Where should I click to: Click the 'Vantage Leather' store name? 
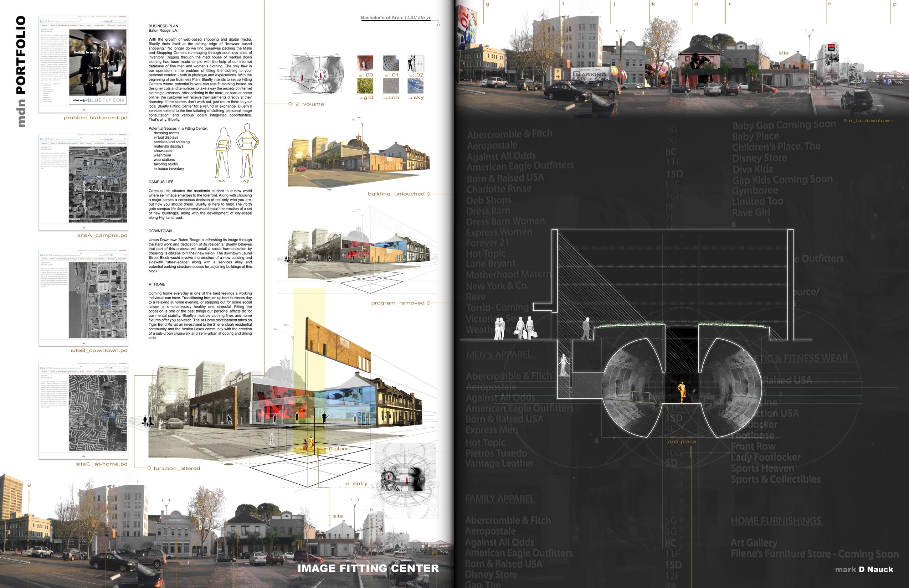coord(499,464)
